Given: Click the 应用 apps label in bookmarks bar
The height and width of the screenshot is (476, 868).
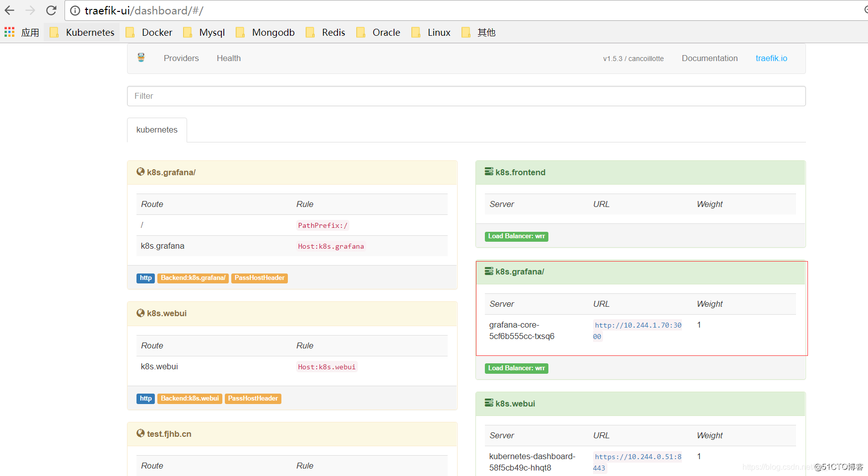Looking at the screenshot, I should click(x=30, y=32).
